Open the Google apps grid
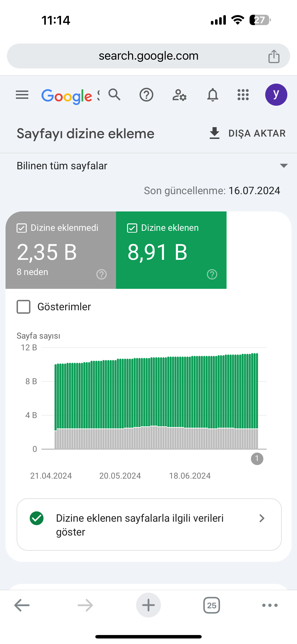 coord(243,95)
